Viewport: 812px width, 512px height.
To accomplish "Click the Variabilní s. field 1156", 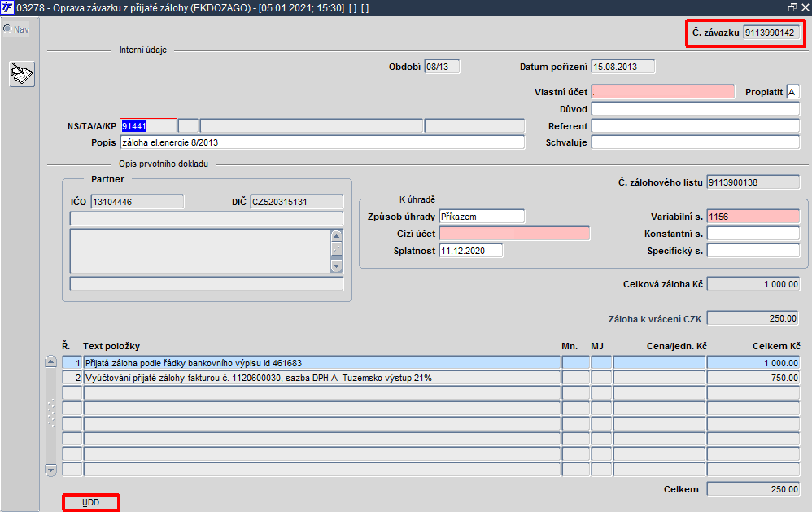I will [753, 217].
